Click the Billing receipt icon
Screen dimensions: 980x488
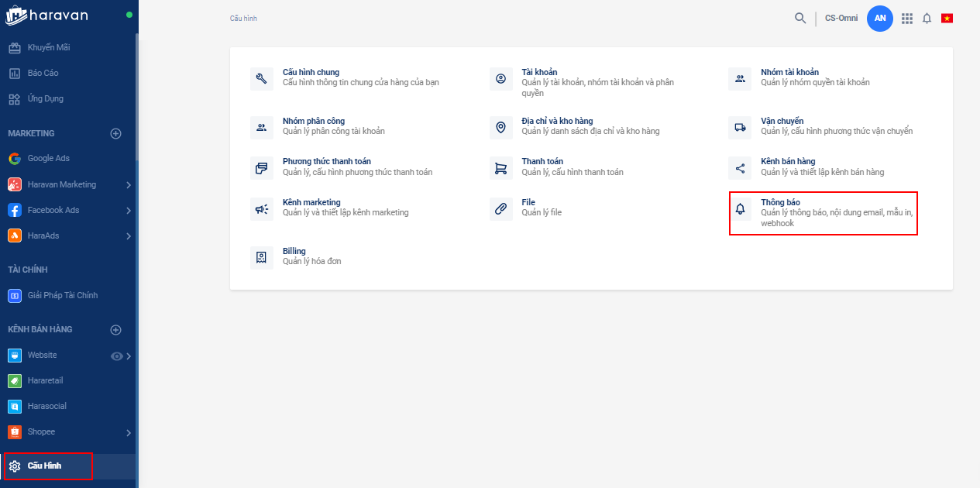click(262, 258)
